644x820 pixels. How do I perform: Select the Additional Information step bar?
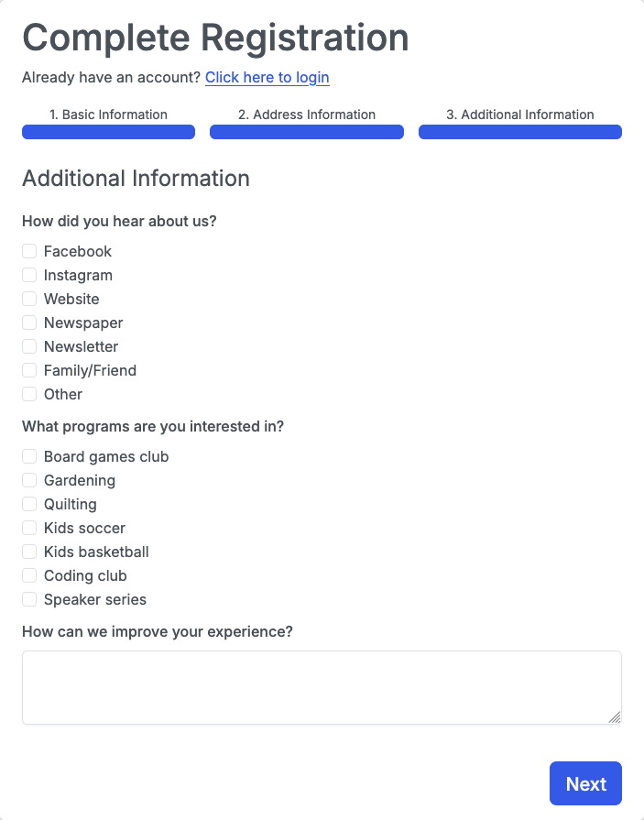pos(520,131)
